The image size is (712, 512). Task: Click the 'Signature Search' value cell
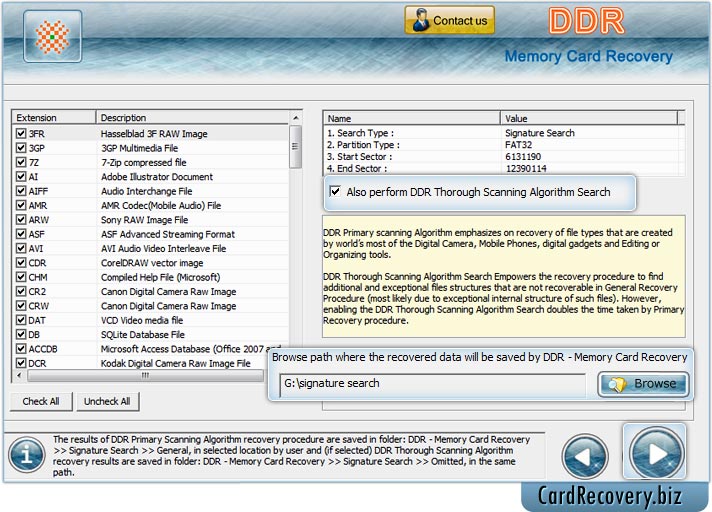click(540, 133)
